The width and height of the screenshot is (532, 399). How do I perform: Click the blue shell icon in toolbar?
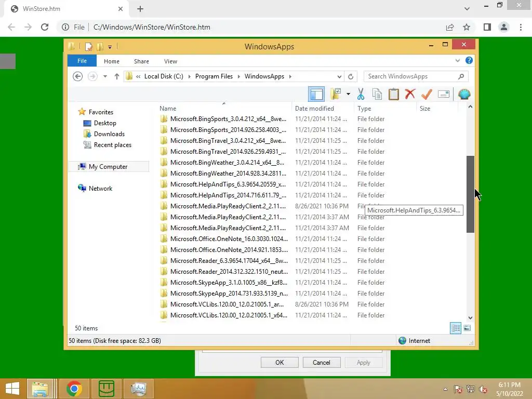[464, 94]
